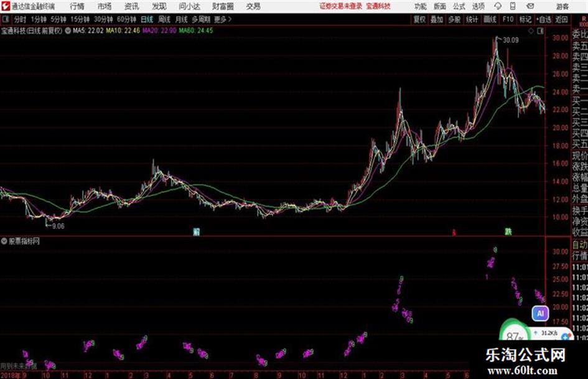Select the 周线 weekly period
Screen dimensions: 588x379
coord(164,19)
